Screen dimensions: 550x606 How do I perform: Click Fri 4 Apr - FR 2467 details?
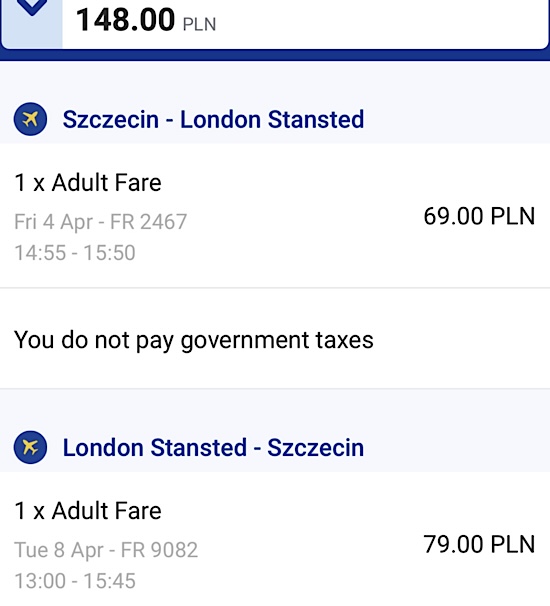[x=100, y=222]
